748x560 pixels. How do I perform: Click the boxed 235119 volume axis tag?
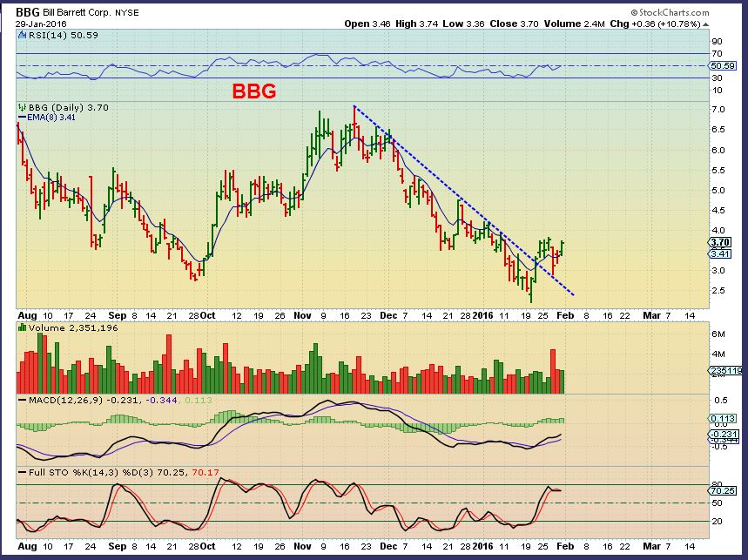725,371
